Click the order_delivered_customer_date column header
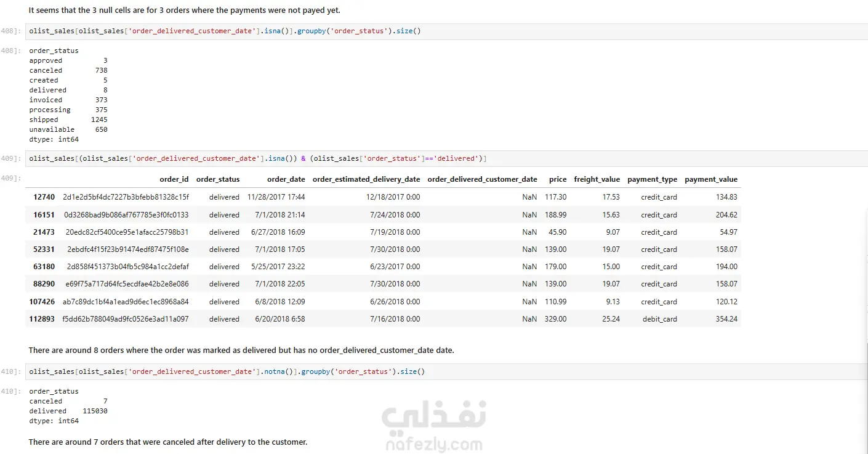Viewport: 868px width, 454px height. [483, 179]
